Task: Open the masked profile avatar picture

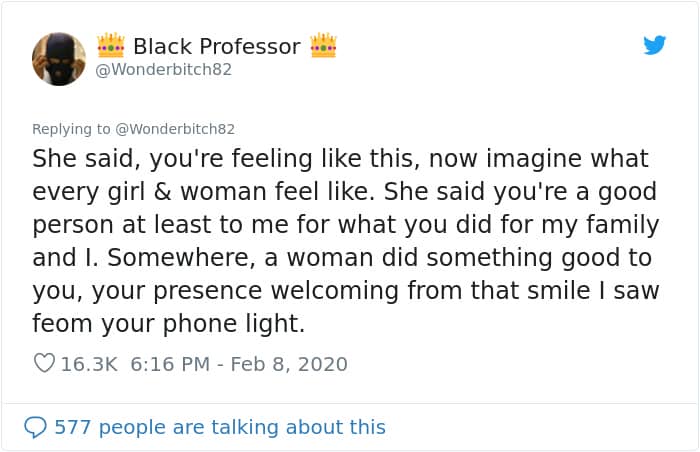Action: pos(59,58)
